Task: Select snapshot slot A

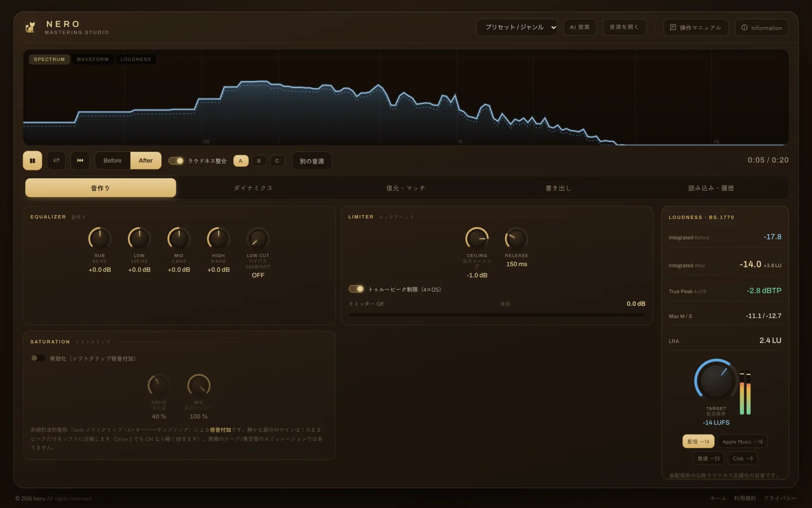Action: pyautogui.click(x=241, y=161)
